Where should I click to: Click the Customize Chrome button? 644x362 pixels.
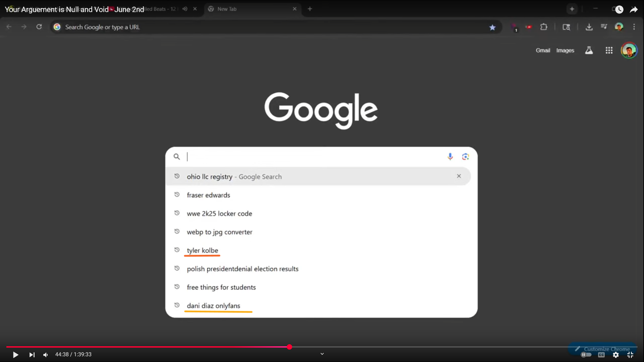point(603,349)
